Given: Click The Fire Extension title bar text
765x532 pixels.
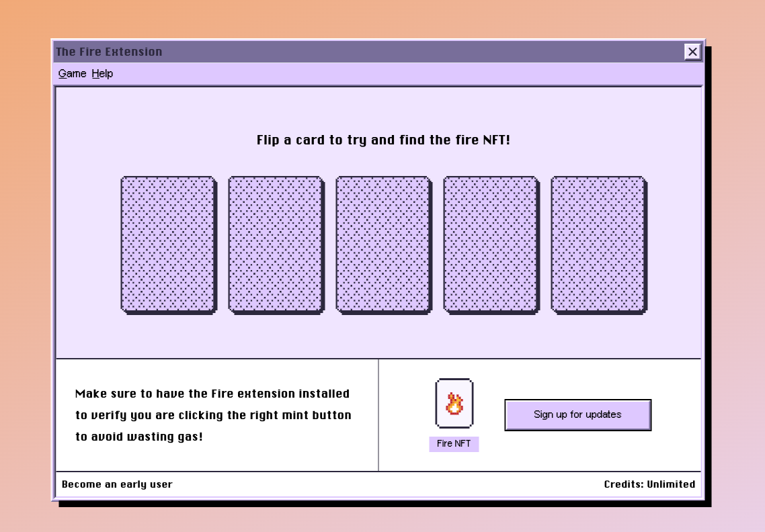Looking at the screenshot, I should tap(109, 52).
